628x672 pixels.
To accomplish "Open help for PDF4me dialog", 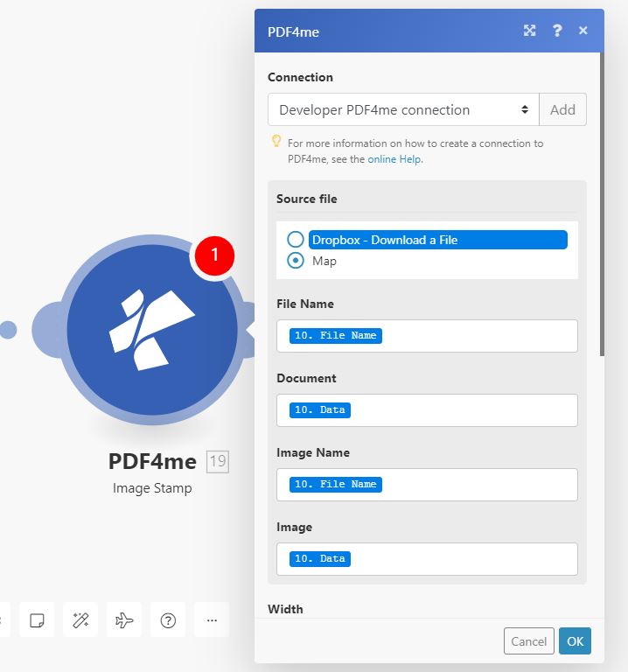I will tap(557, 31).
